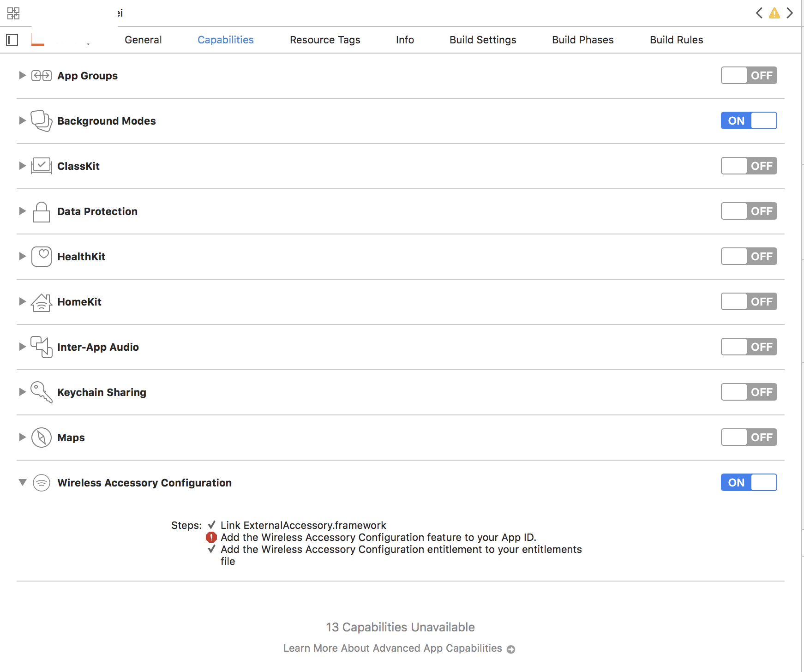Open the related items grid icon
This screenshot has width=804, height=672.
(13, 13)
